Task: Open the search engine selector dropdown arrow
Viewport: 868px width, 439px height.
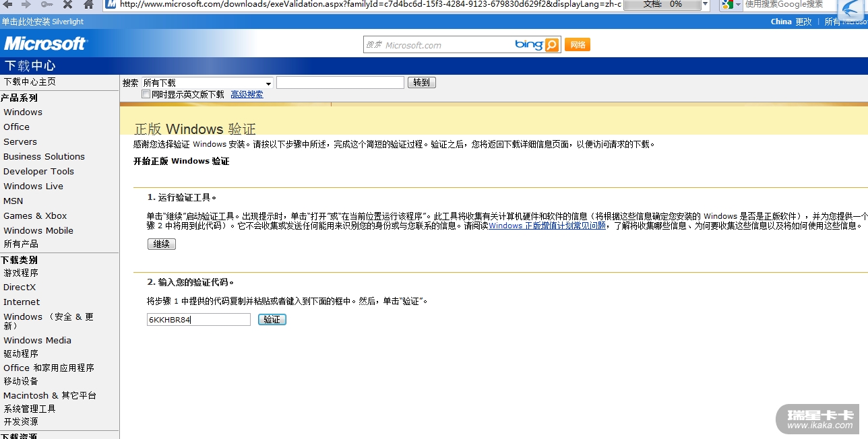Action: tap(739, 4)
